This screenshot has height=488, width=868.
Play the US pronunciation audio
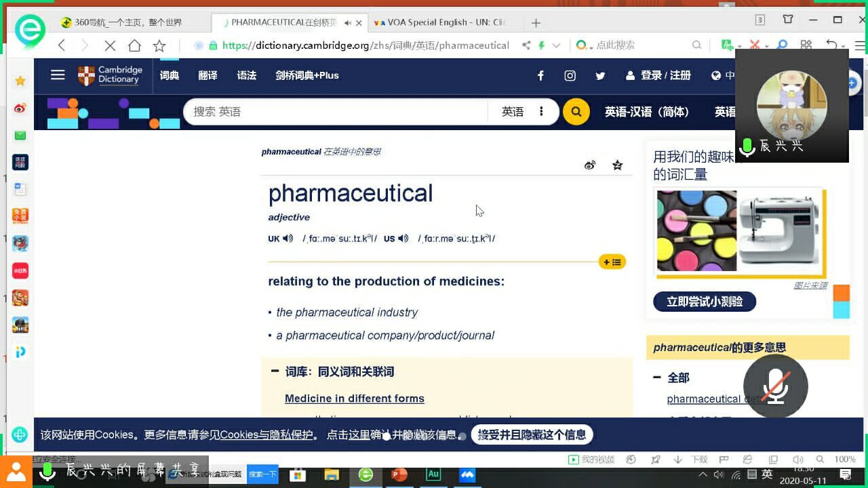(x=403, y=239)
